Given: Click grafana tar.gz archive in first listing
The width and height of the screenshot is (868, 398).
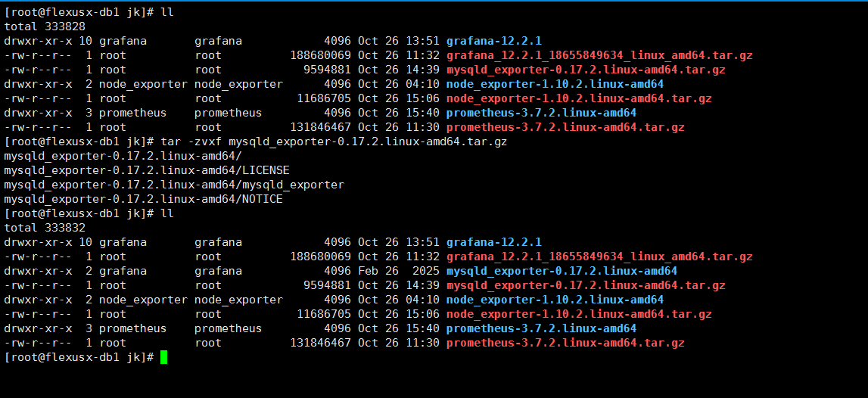Looking at the screenshot, I should coord(599,55).
